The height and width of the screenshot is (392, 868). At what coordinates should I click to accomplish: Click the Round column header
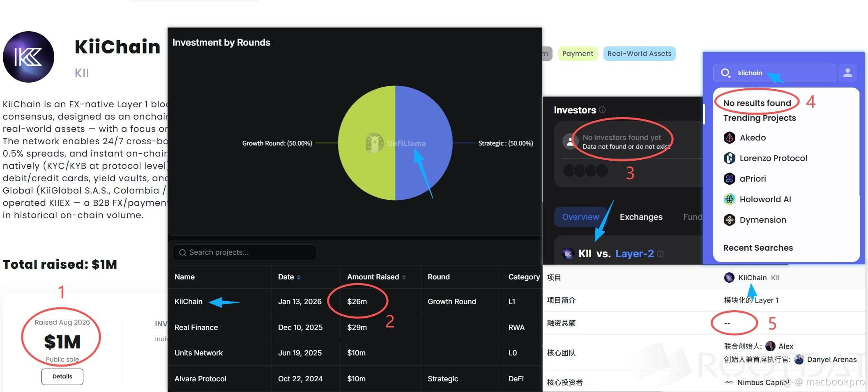(x=439, y=277)
